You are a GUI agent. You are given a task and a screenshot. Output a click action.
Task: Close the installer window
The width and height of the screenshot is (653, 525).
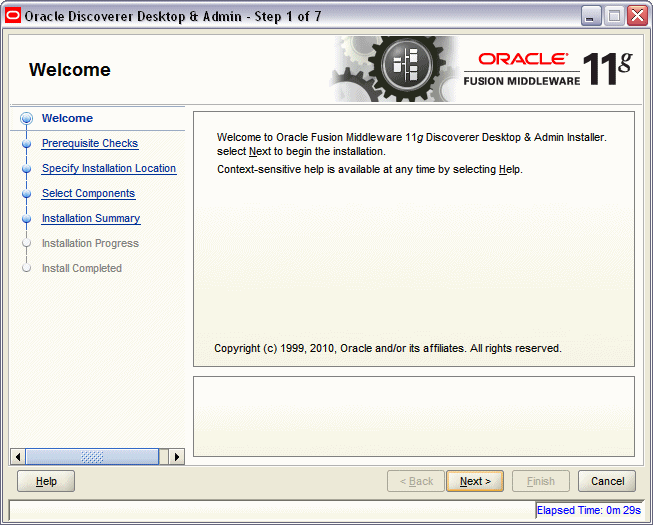click(638, 16)
